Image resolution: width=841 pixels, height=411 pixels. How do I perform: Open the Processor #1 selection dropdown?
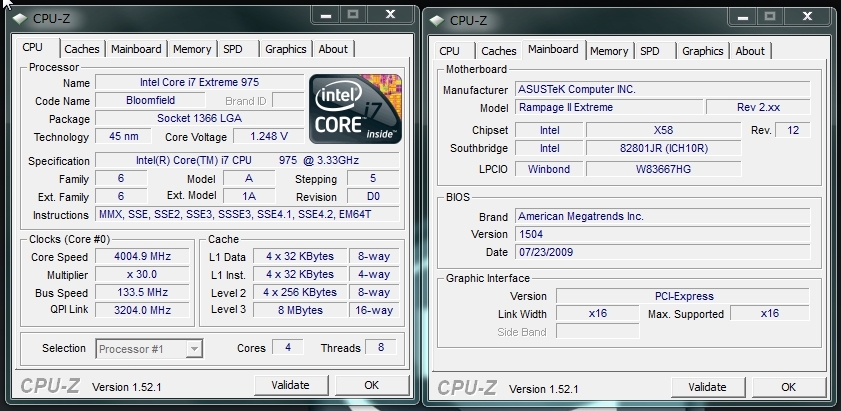pos(149,349)
